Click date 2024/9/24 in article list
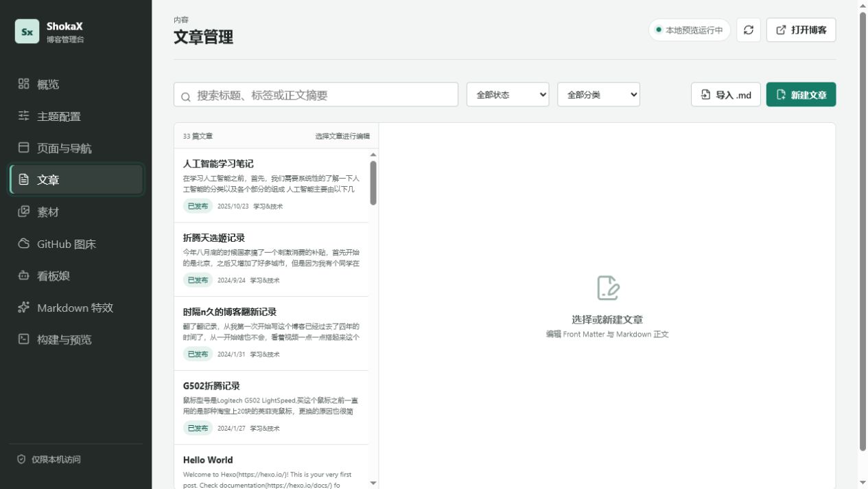This screenshot has height=489, width=868. coord(231,280)
